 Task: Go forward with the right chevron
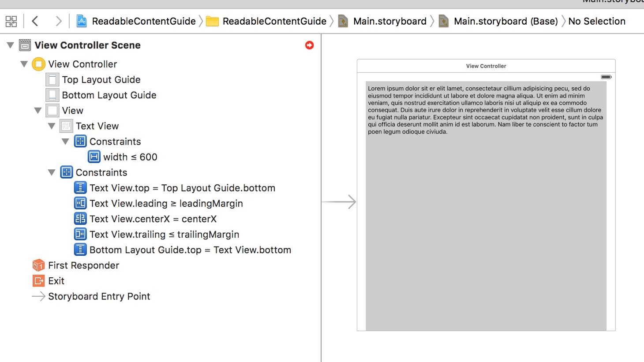[58, 21]
